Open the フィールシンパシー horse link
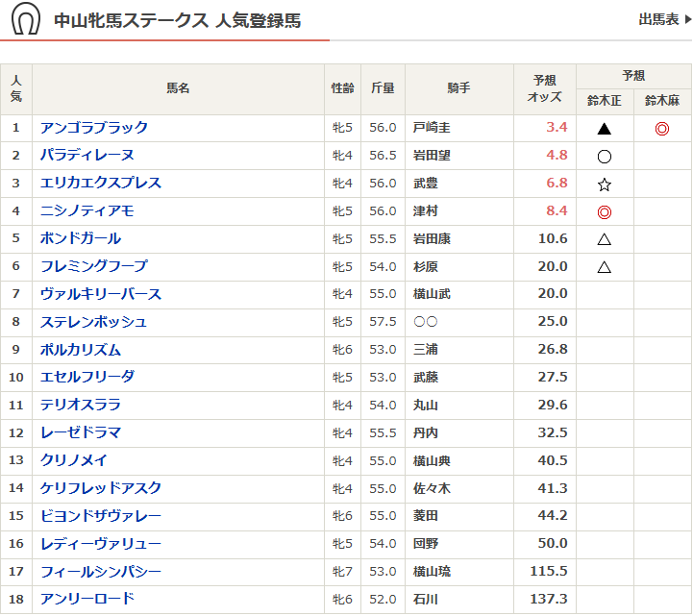This screenshot has width=693, height=616. coord(101,572)
